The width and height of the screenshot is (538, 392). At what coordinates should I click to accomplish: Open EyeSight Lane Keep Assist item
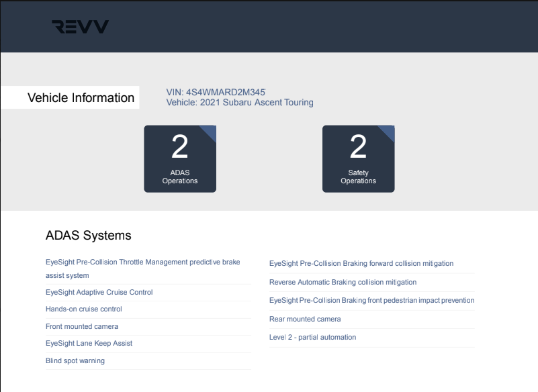click(x=89, y=343)
